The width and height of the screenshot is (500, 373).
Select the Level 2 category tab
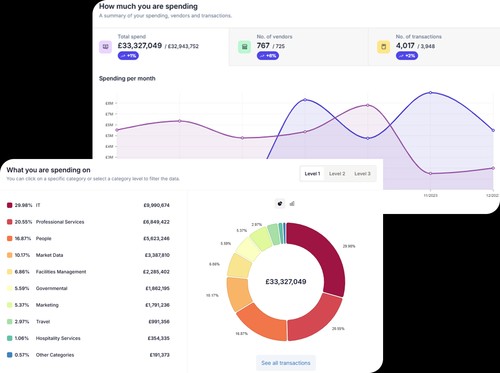(x=337, y=174)
